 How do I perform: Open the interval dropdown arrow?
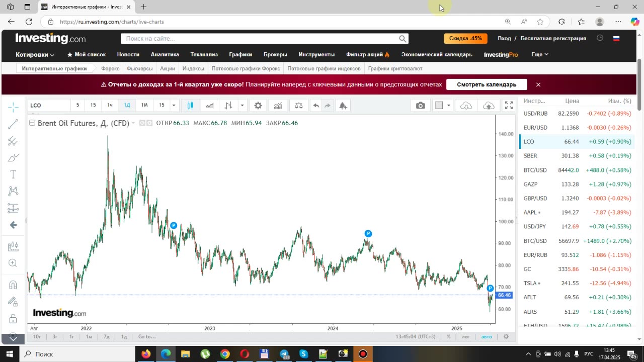coord(174,105)
